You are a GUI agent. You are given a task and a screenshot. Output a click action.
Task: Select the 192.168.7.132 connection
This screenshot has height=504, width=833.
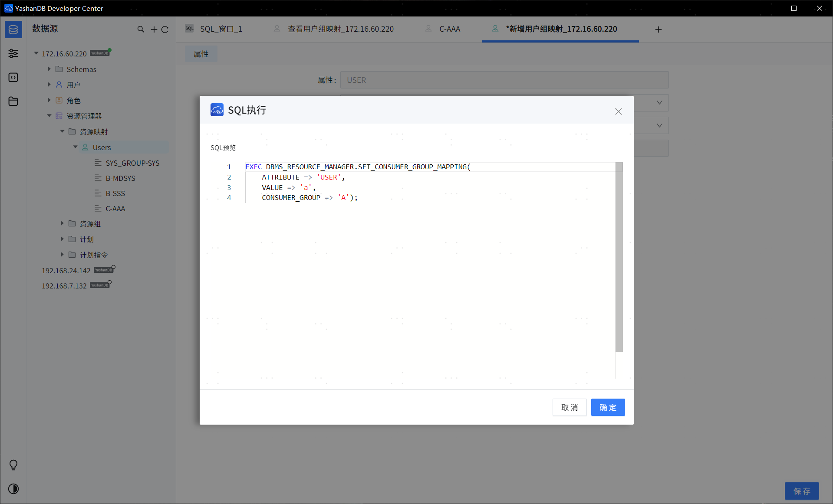point(64,285)
